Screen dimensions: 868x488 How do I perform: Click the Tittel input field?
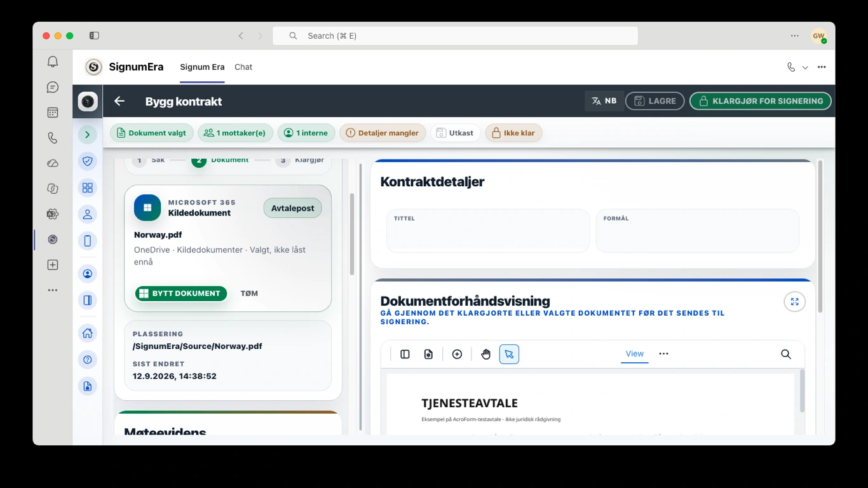point(488,231)
